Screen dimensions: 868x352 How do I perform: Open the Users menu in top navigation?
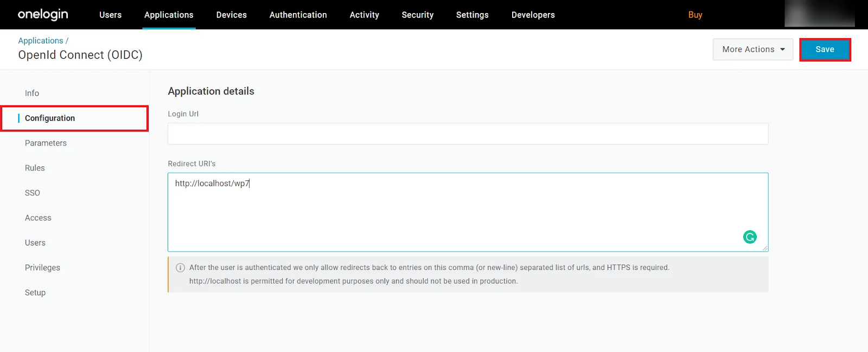click(x=110, y=15)
